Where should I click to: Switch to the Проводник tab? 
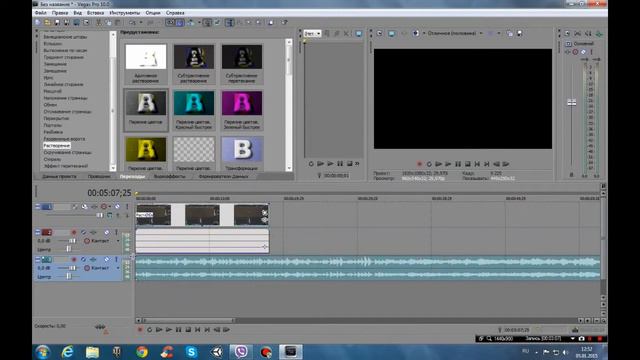point(99,176)
